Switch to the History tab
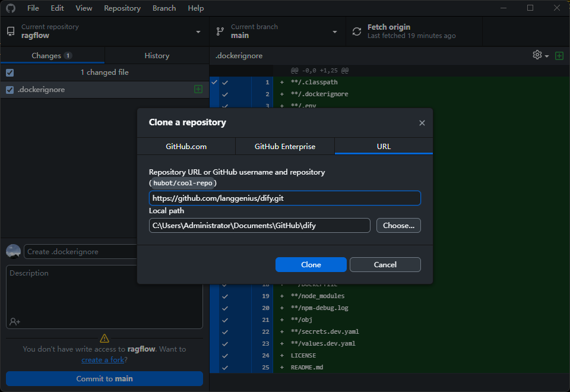Viewport: 570px width, 392px height. coord(157,56)
